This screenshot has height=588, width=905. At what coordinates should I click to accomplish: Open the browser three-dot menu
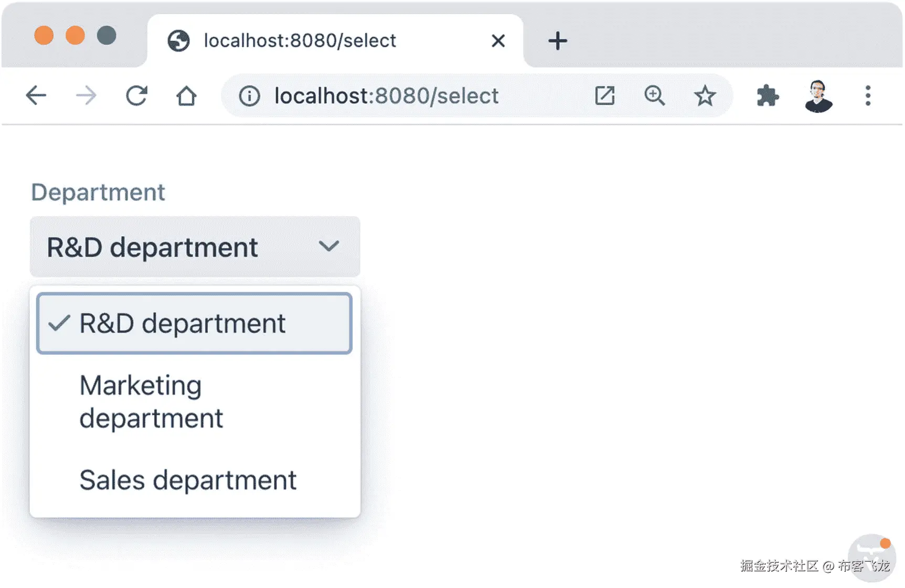tap(868, 96)
